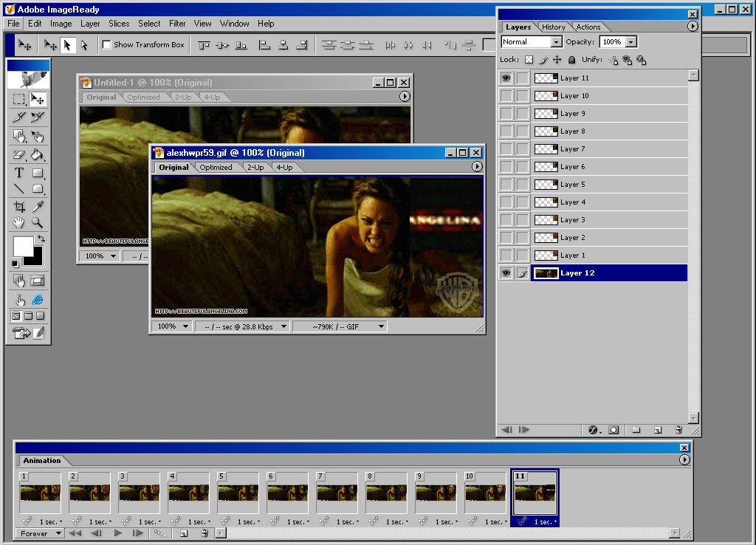Open the Normal blend mode dropdown
756x545 pixels.
coord(532,42)
